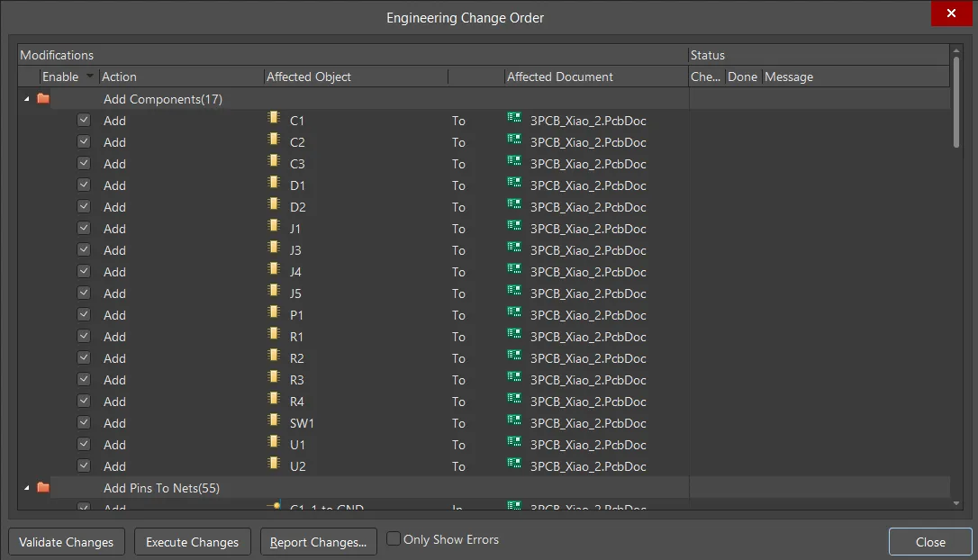
Task: Uncheck the Enable checkbox for C2
Action: [x=84, y=141]
